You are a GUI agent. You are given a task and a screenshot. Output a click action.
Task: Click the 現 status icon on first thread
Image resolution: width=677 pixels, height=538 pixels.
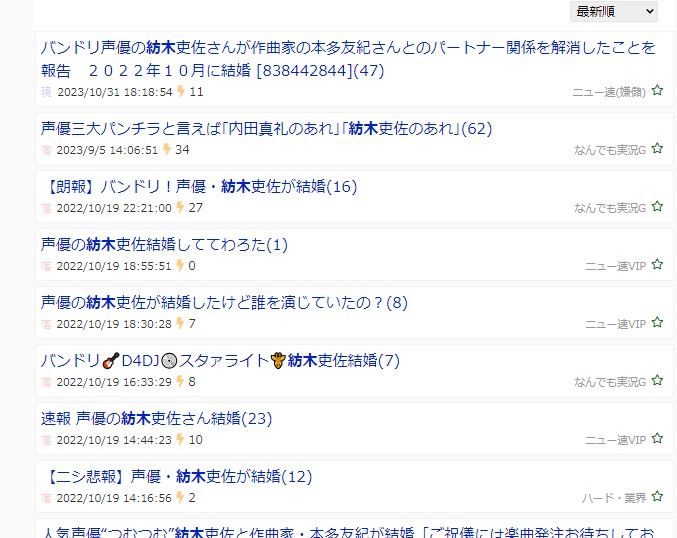(x=46, y=92)
